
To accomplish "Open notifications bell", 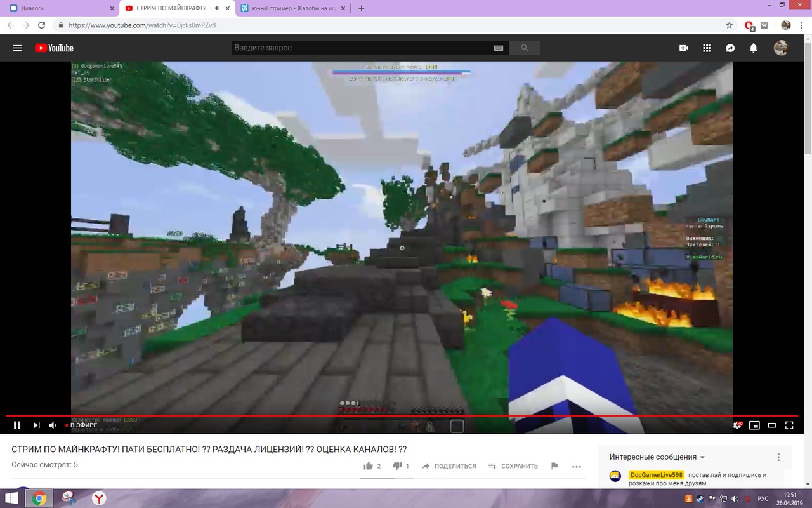I will (754, 48).
